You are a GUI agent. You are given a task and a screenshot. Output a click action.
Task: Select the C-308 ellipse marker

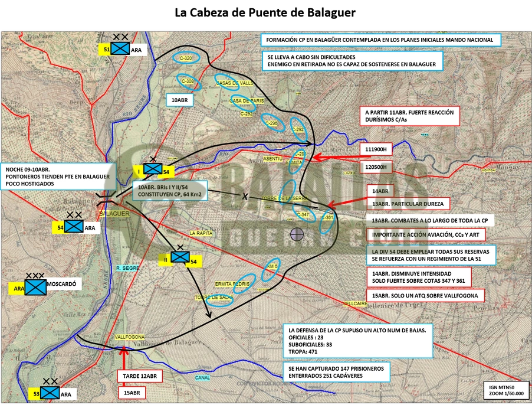pyautogui.click(x=189, y=82)
